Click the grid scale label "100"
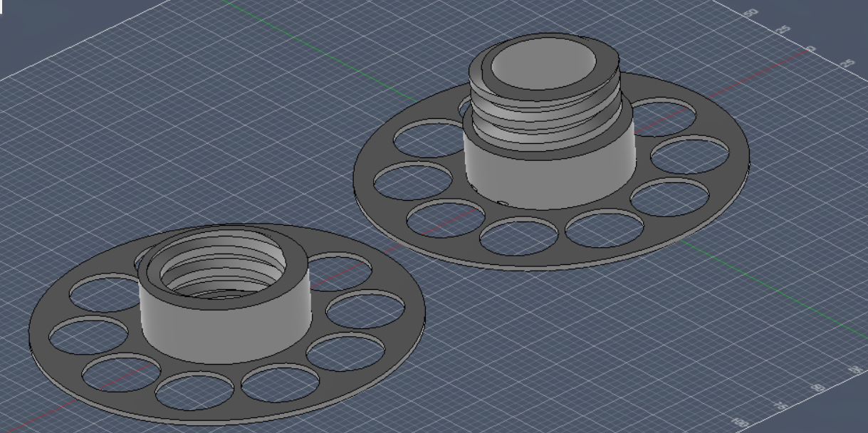This screenshot has height=433, width=868. click(742, 424)
